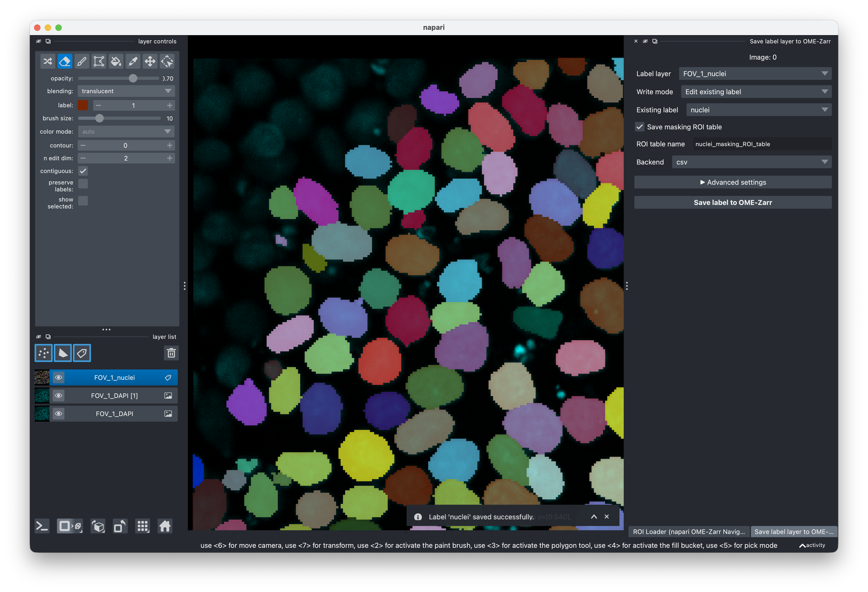Click the brush size slider handle
This screenshot has height=592, width=868.
pyautogui.click(x=99, y=118)
